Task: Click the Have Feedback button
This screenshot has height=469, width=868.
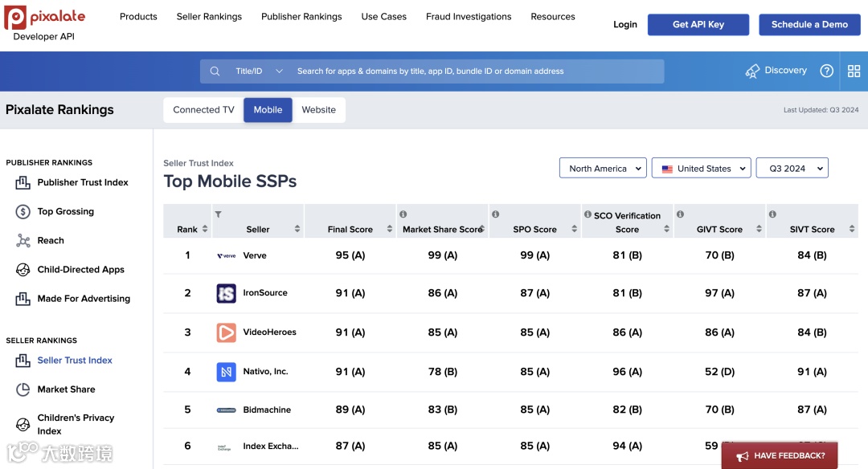Action: [x=780, y=455]
